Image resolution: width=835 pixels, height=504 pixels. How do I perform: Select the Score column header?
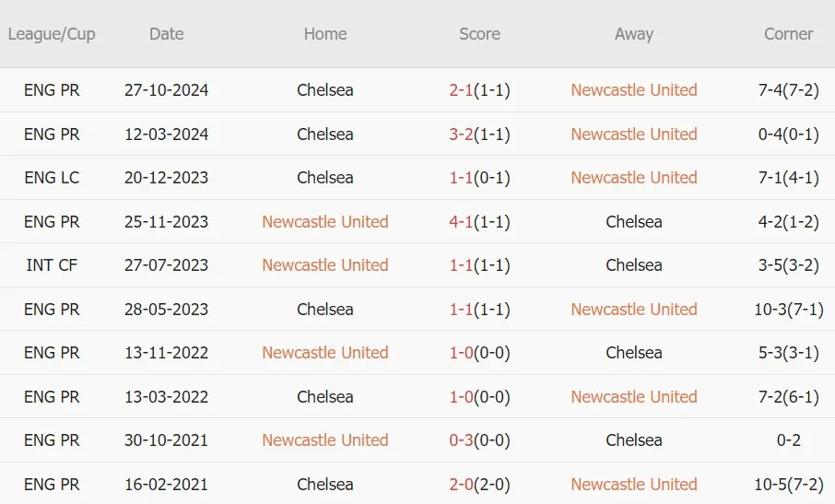[479, 34]
